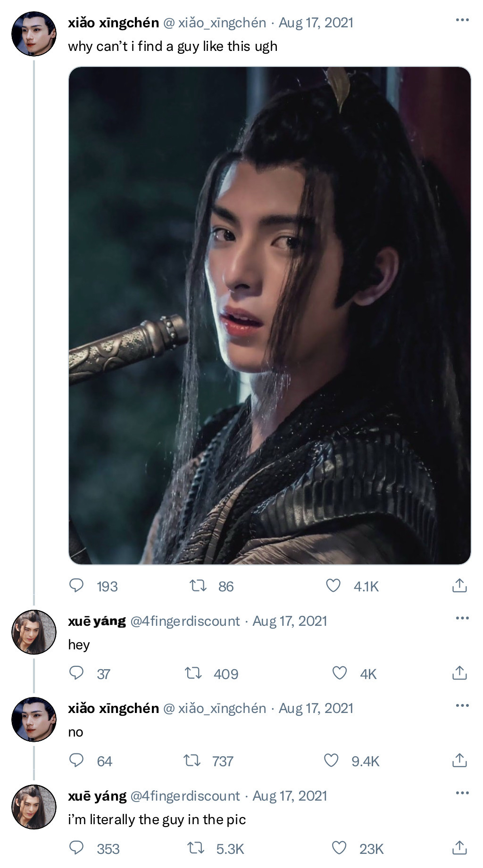Viewport: 483px width, 868px height.
Task: Open the large attached photo in the first tweet
Action: coord(270,315)
